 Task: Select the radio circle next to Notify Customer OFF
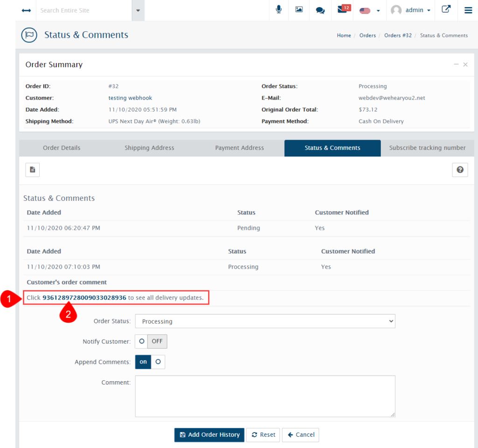[x=141, y=341]
